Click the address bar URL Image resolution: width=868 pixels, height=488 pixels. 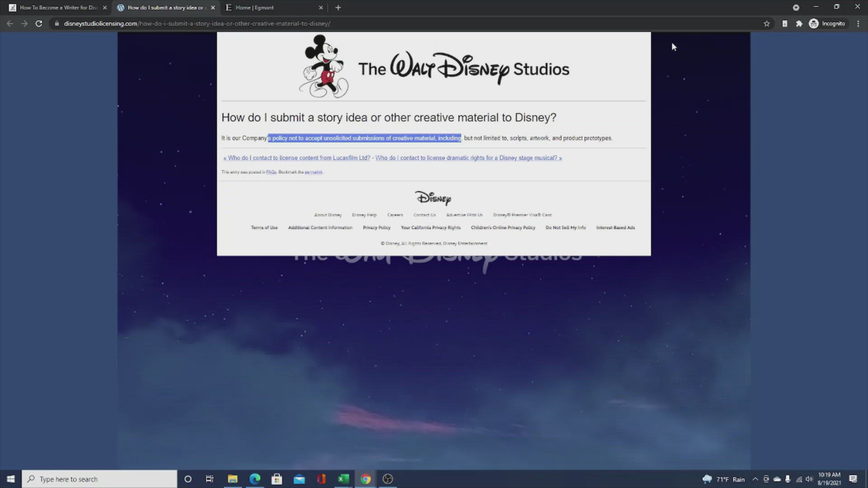point(197,23)
